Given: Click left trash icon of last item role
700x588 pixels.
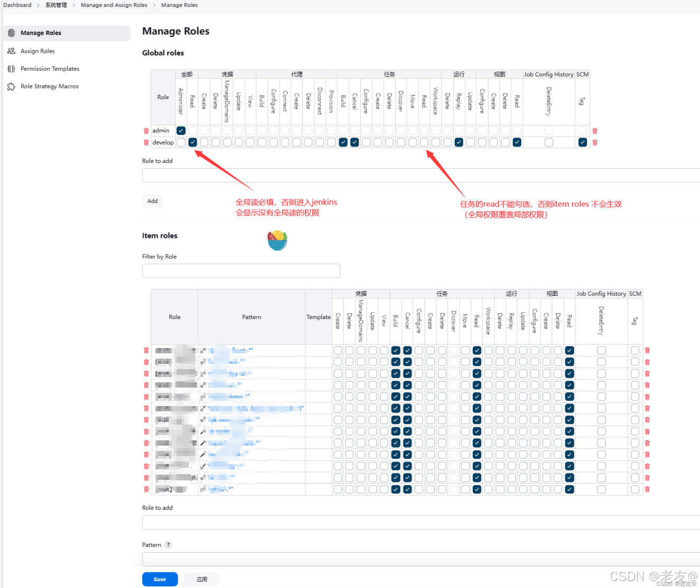Looking at the screenshot, I should 146,489.
